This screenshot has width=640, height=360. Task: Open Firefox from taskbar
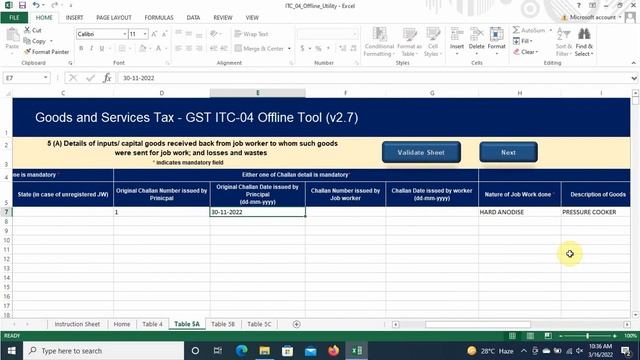tap(333, 351)
